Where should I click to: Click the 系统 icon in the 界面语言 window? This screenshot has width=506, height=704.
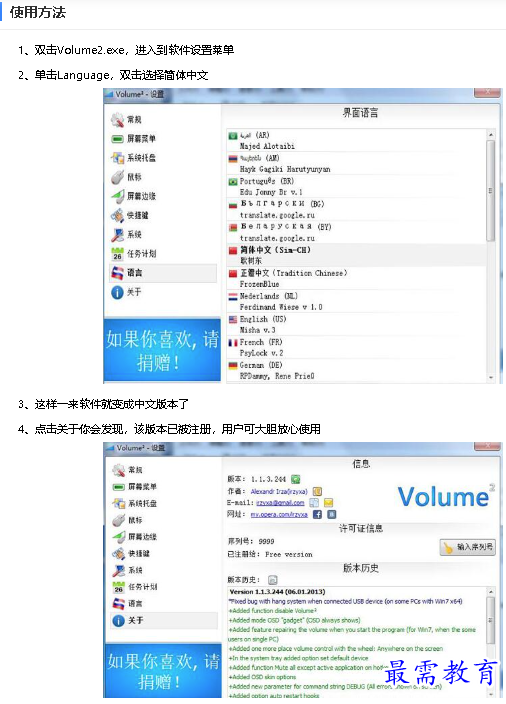click(x=117, y=234)
